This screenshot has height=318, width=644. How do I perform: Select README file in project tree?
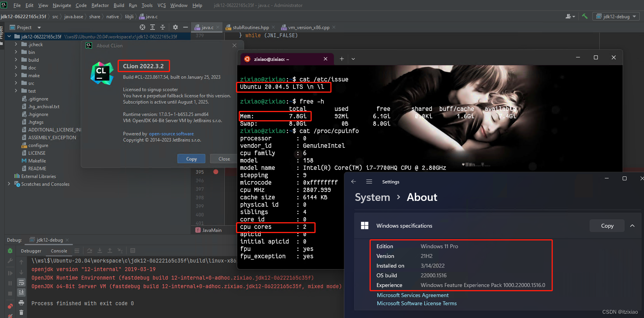click(37, 168)
